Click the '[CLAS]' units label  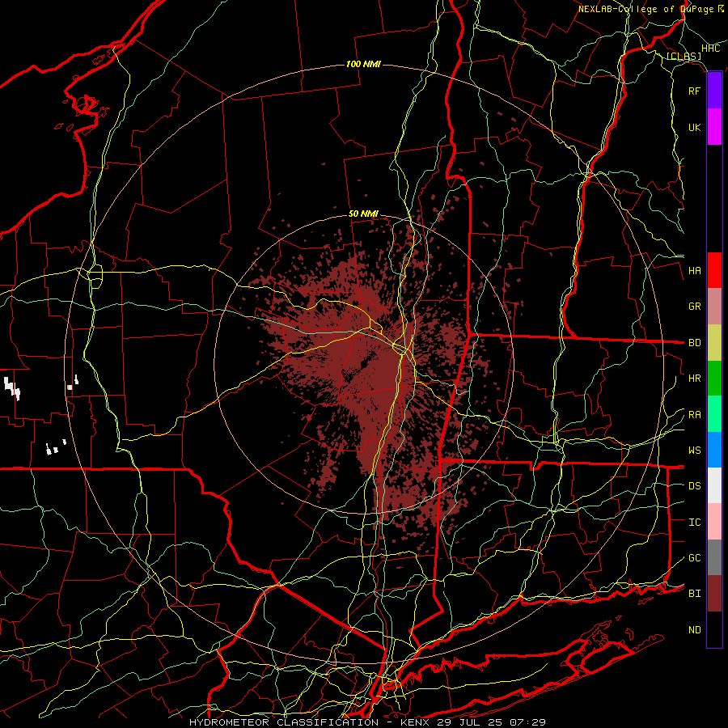pyautogui.click(x=684, y=57)
